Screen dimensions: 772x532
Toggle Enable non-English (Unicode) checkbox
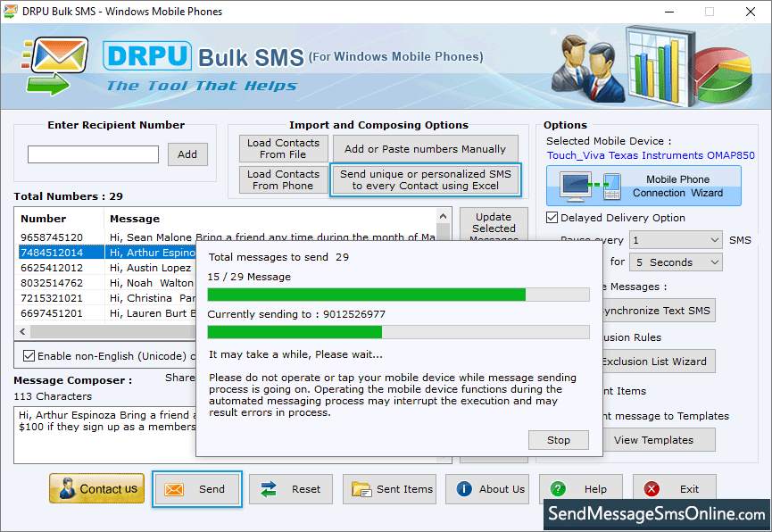click(x=29, y=355)
